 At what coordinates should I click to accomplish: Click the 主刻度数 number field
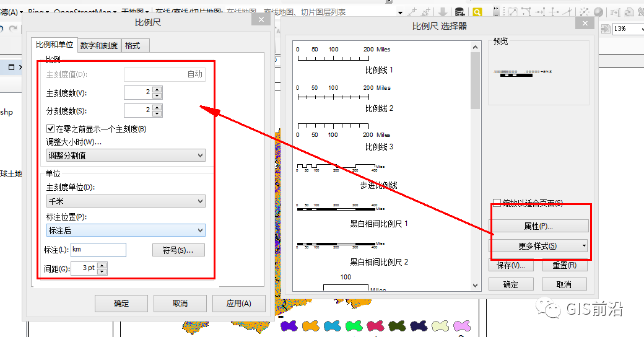(x=138, y=93)
